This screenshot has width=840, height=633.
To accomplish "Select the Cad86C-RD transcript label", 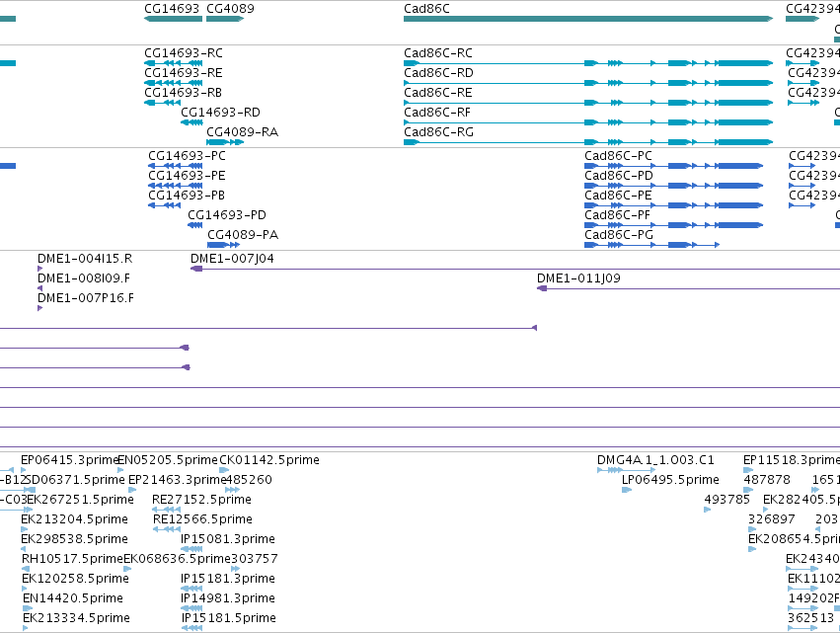I will (x=438, y=73).
